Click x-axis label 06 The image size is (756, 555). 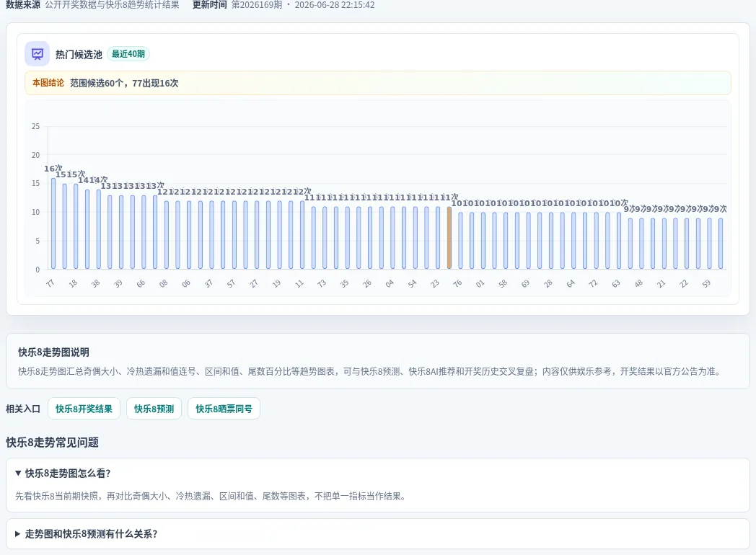[186, 283]
